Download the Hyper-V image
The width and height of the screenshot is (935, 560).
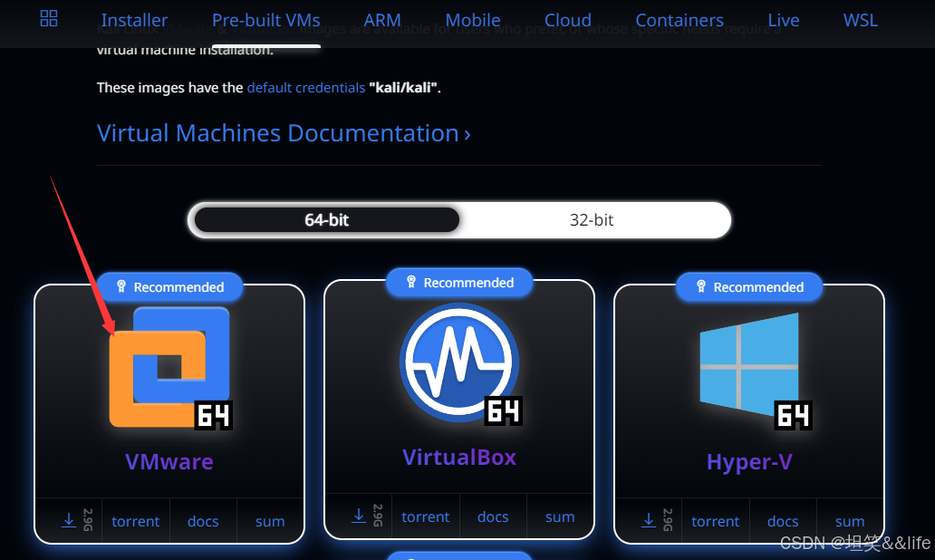[649, 521]
